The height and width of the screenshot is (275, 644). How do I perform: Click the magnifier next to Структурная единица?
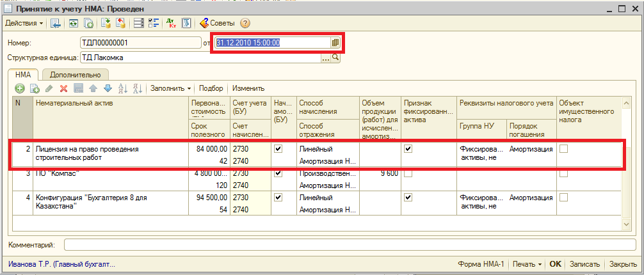coord(335,58)
